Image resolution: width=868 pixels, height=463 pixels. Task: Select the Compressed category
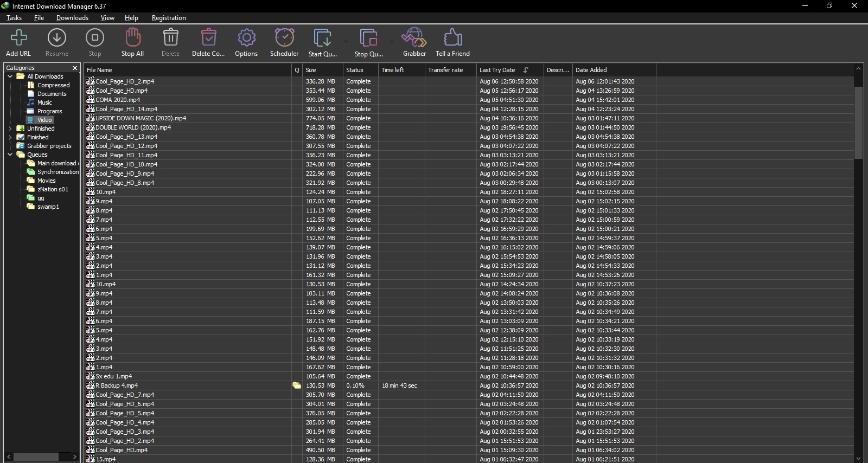coord(53,85)
